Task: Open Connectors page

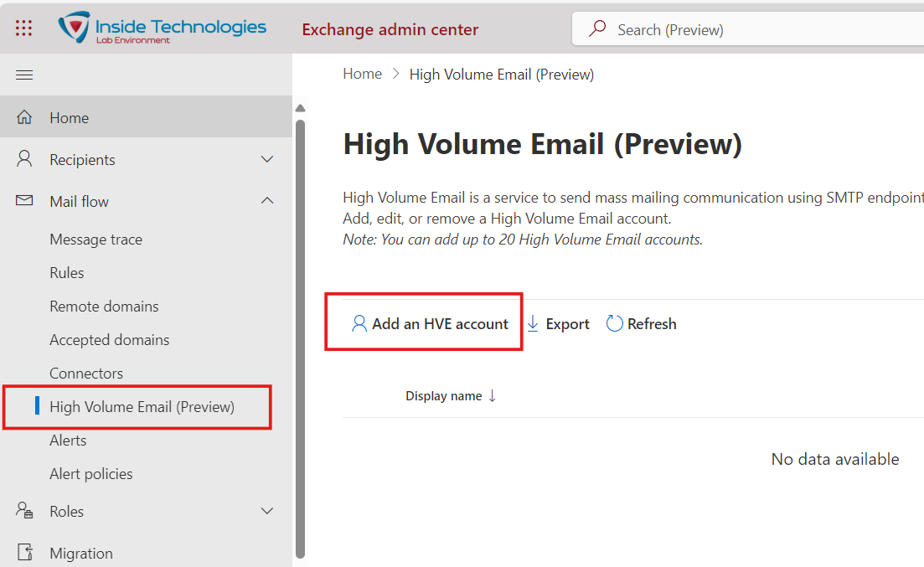Action: pyautogui.click(x=86, y=373)
